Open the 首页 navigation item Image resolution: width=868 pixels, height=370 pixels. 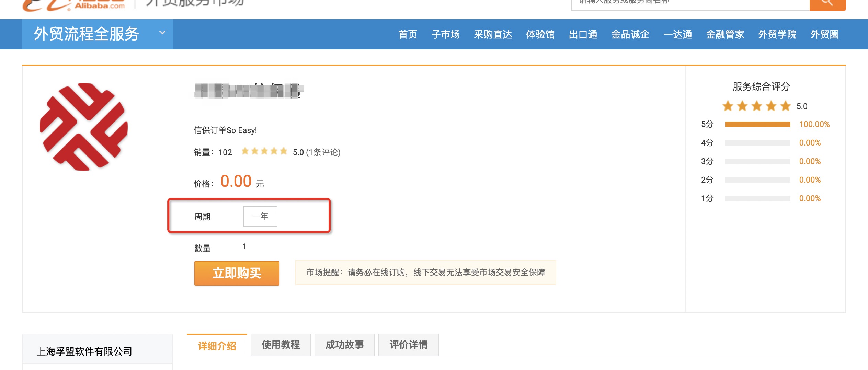tap(408, 35)
